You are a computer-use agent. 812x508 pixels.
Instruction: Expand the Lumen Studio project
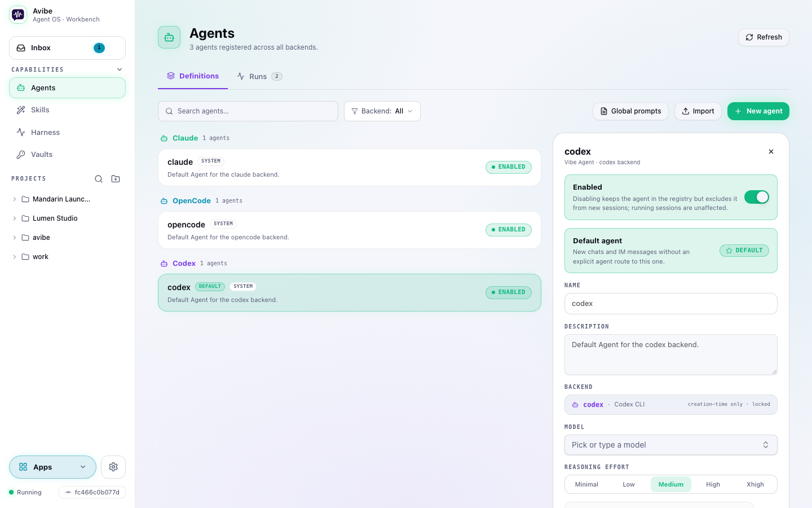tap(15, 218)
